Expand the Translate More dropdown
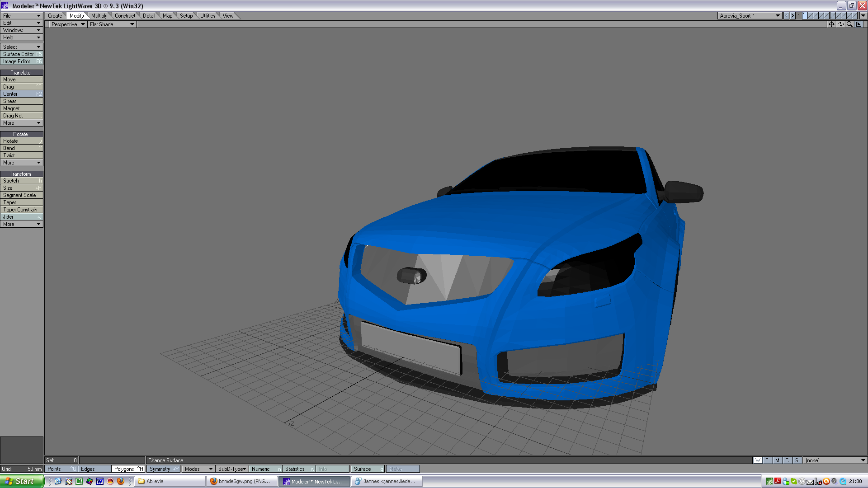Screen dimensions: 868x488 (22, 123)
